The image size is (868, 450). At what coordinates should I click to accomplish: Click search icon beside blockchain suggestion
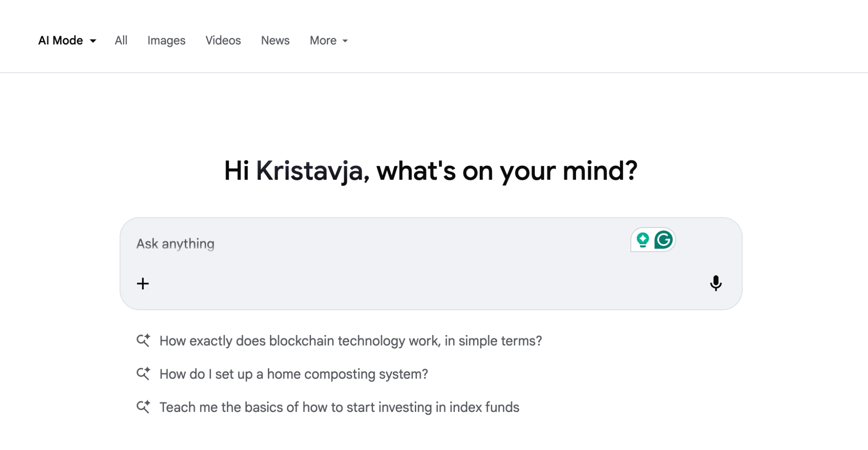click(x=143, y=341)
